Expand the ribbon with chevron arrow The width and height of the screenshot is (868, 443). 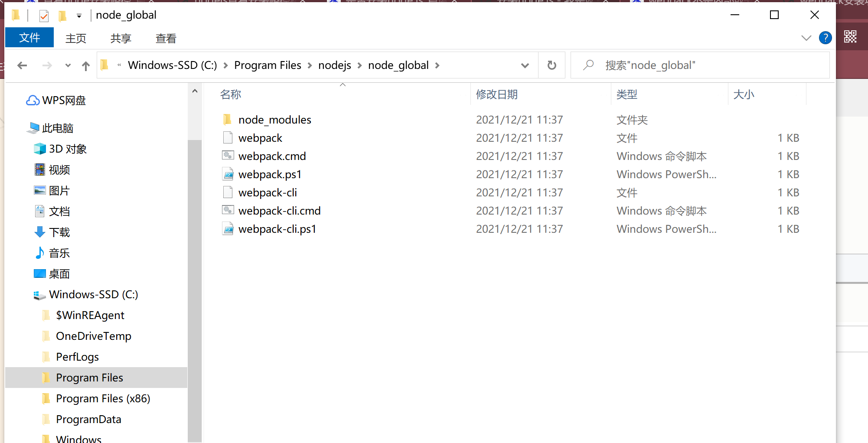point(806,38)
